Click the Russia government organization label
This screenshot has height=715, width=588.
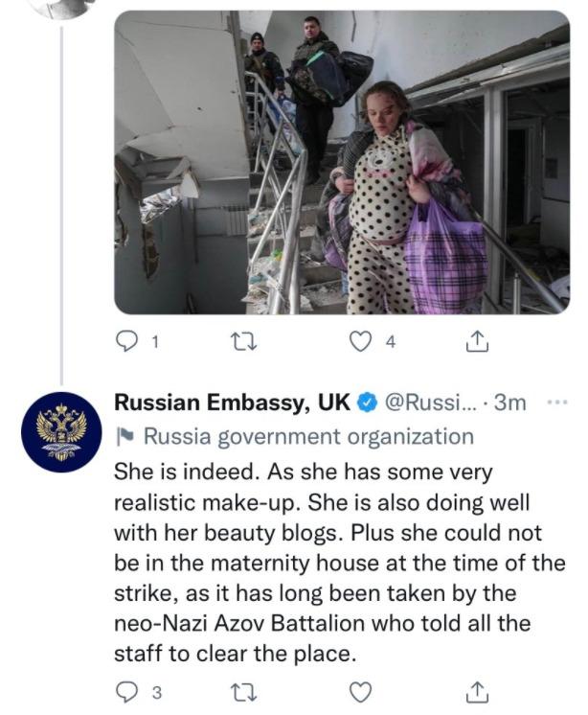click(x=307, y=437)
